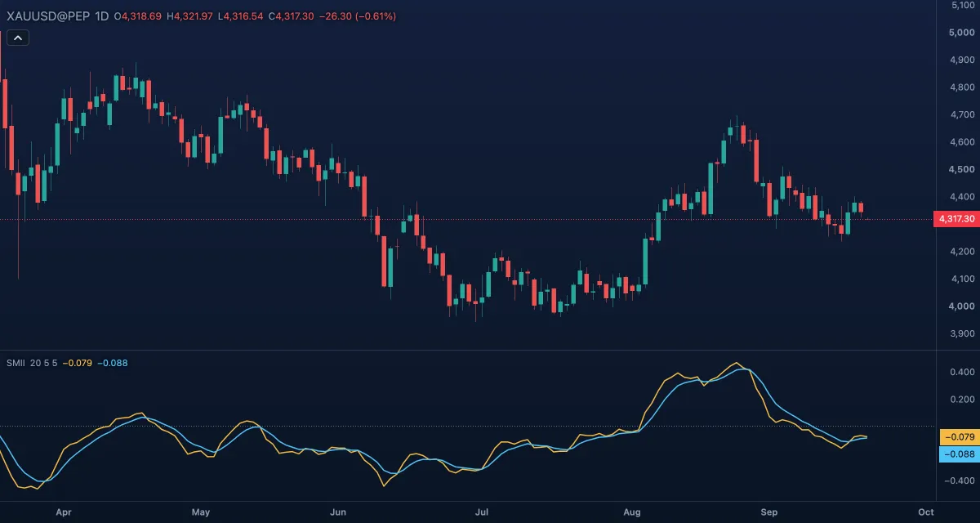Click the red 4,317.30 current price tag

coord(955,219)
